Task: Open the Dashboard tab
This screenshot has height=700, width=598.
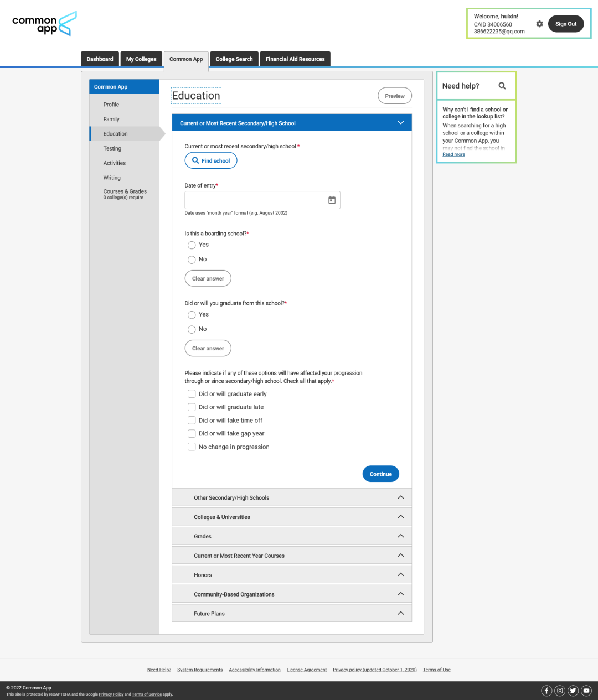Action: click(100, 59)
